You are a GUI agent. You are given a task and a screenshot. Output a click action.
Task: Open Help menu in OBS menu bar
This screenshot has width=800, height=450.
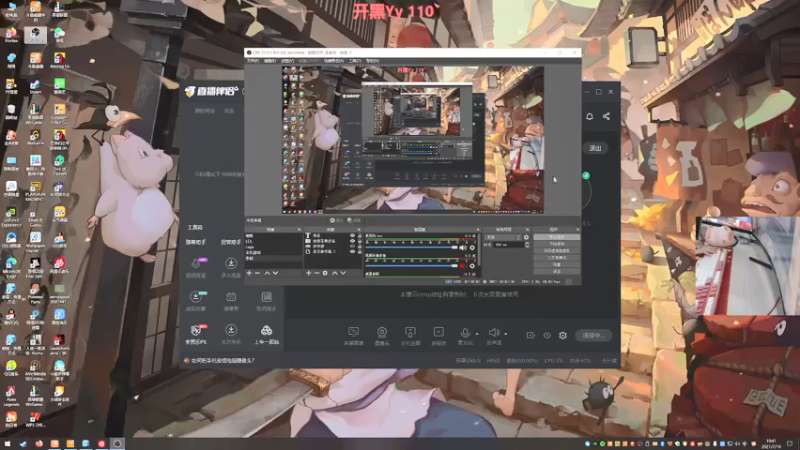pos(372,61)
